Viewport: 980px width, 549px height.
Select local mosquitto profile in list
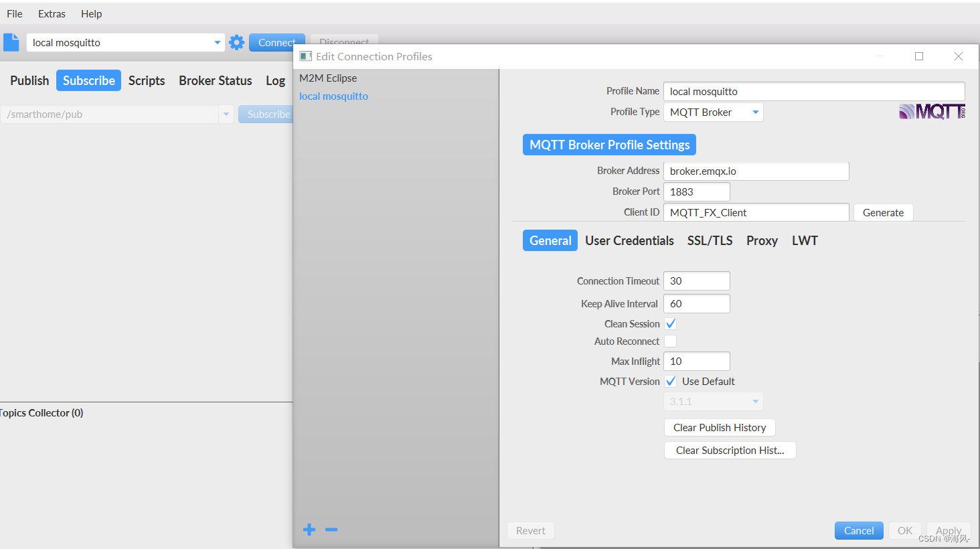[333, 96]
